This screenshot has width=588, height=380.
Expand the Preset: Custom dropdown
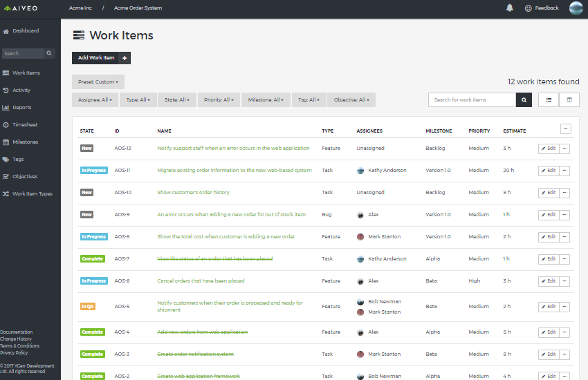[x=98, y=82]
